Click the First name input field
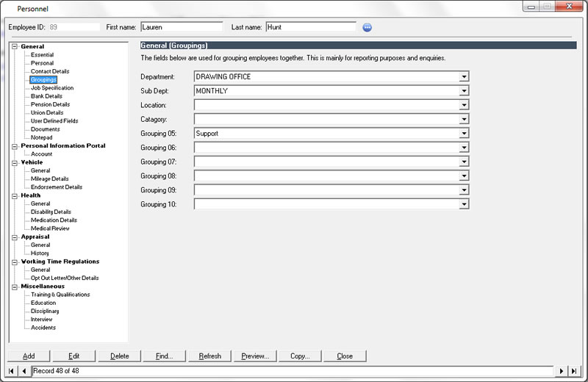The width and height of the screenshot is (588, 382). pos(181,27)
